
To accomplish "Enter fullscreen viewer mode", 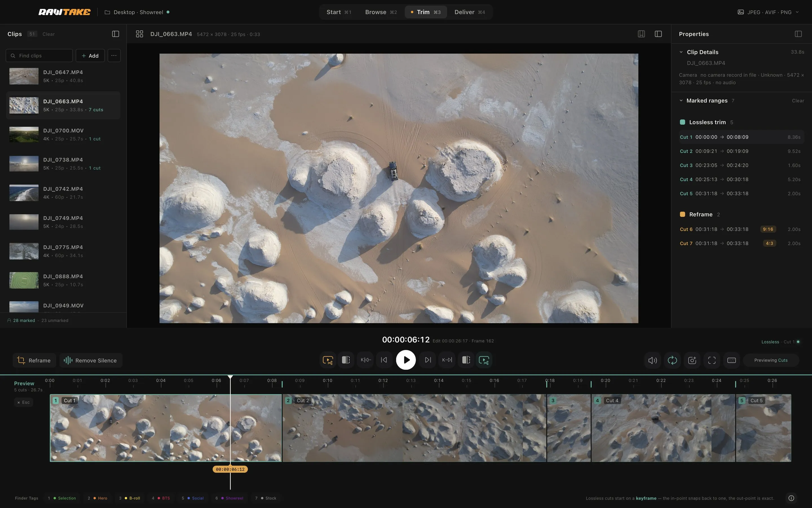I will click(712, 360).
